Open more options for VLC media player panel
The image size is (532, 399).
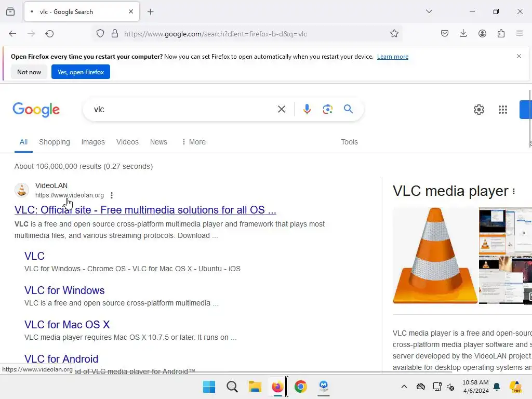point(514,192)
